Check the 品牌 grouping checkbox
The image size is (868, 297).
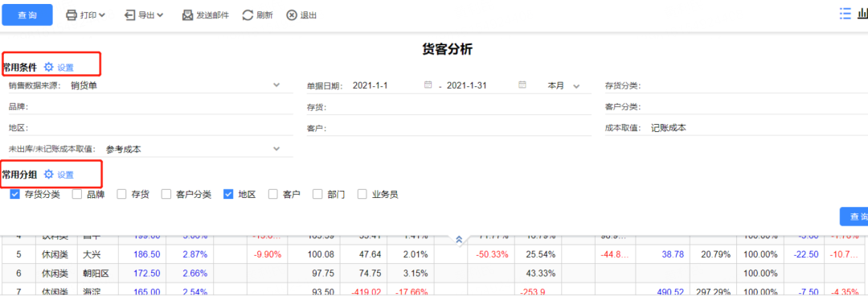77,195
